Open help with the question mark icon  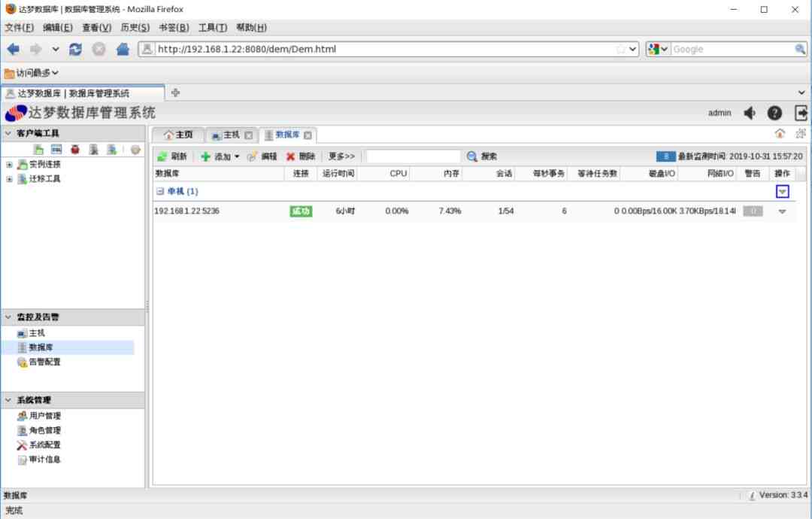click(774, 113)
